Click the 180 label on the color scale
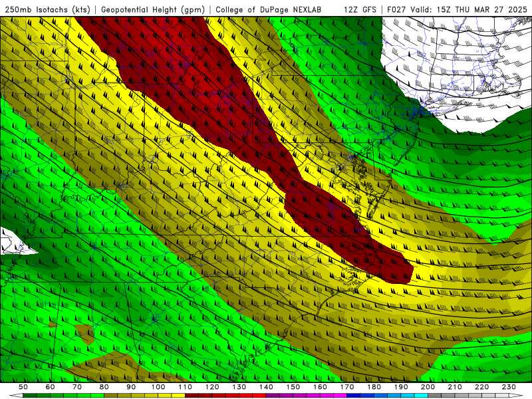 374,387
